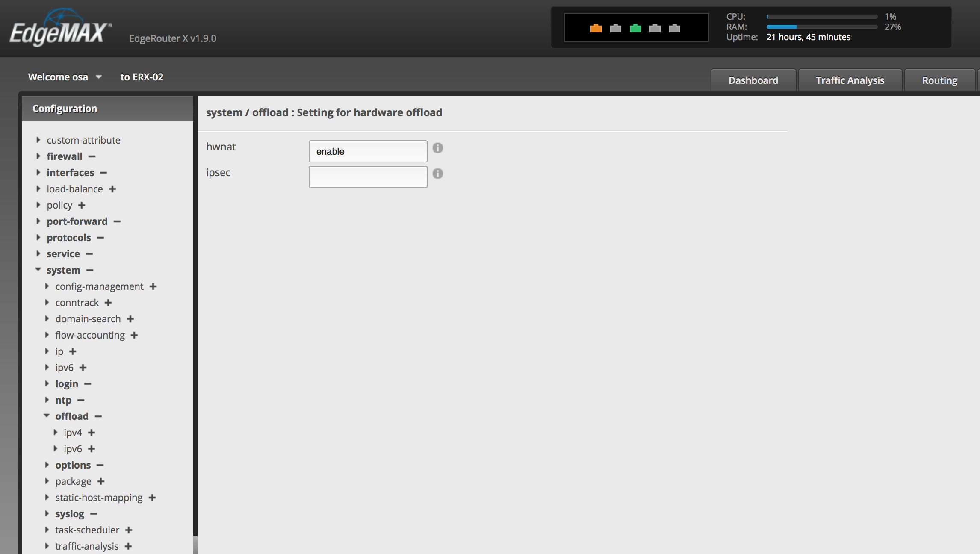Expand the login tree arrow

(47, 383)
